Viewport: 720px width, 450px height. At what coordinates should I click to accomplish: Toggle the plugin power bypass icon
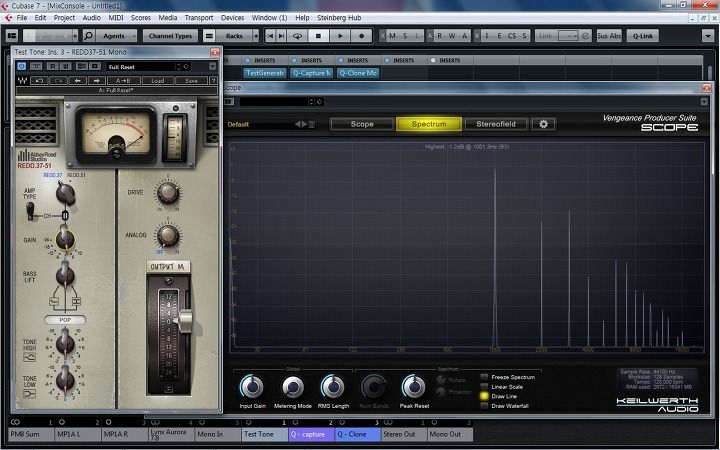21,66
